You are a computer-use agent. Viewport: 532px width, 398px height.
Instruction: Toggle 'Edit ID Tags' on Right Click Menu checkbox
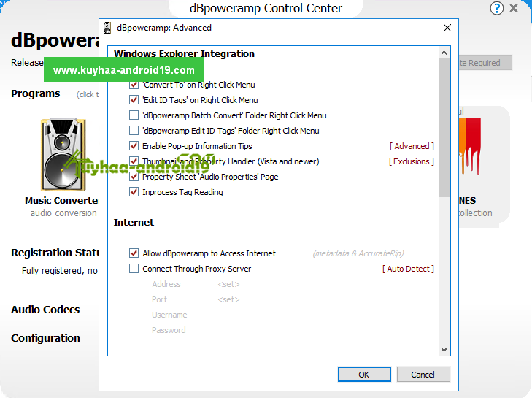tap(134, 100)
